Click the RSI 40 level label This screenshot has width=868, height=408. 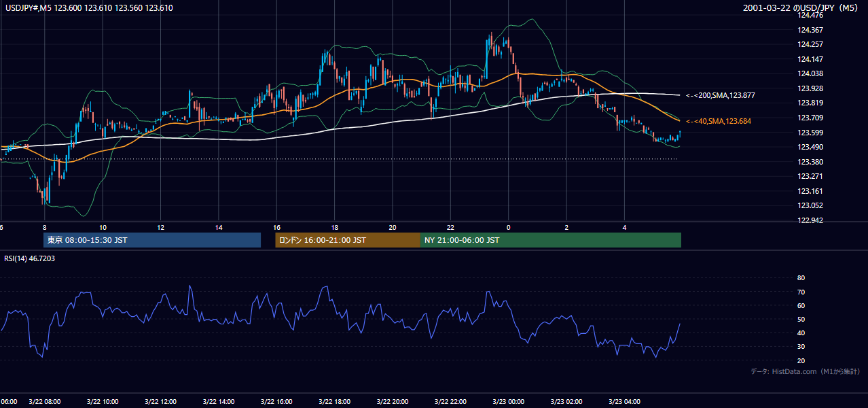pos(801,333)
